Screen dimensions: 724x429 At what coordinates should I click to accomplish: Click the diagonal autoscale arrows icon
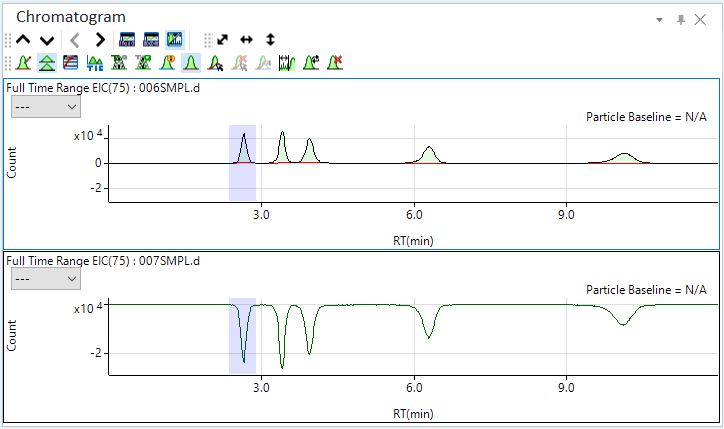pyautogui.click(x=223, y=40)
